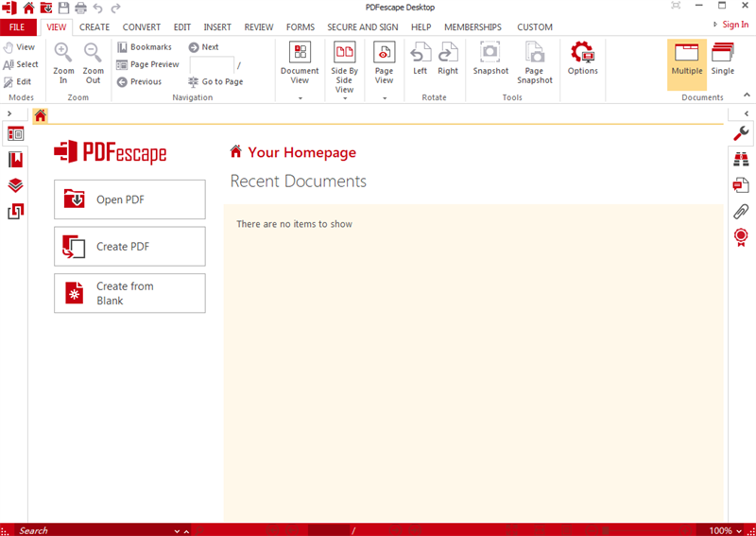Expand the Document View dropdown
This screenshot has height=536, width=756.
pyautogui.click(x=300, y=97)
